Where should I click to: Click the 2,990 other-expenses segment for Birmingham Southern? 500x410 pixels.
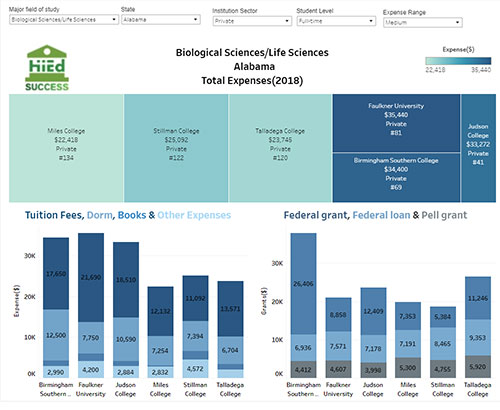coord(56,372)
